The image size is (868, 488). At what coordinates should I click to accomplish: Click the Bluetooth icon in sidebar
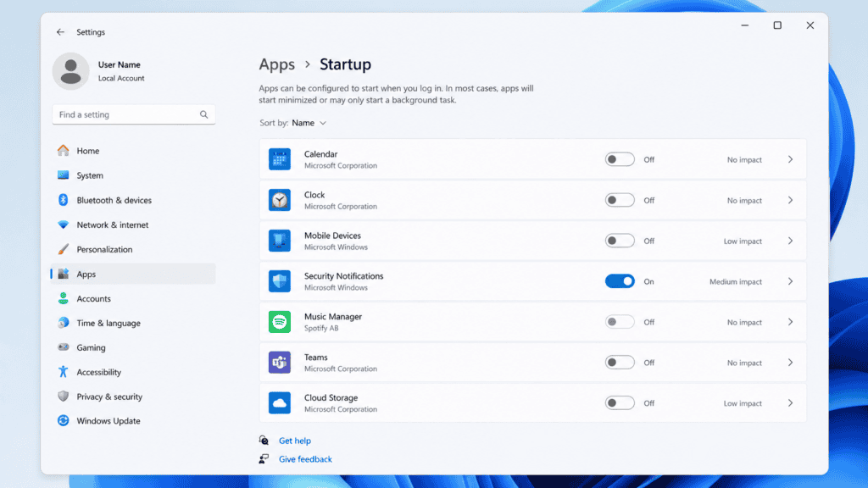pyautogui.click(x=63, y=200)
